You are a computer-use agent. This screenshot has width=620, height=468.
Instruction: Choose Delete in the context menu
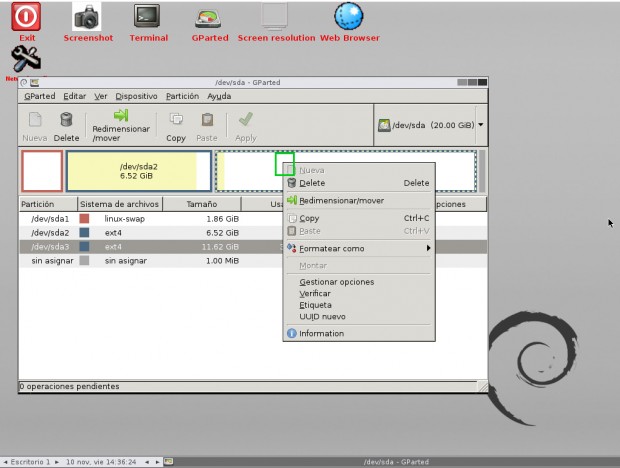click(359, 183)
